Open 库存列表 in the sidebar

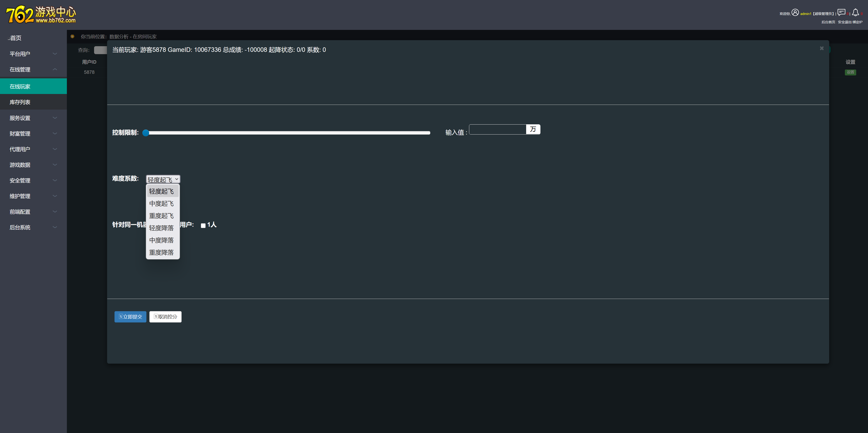20,102
